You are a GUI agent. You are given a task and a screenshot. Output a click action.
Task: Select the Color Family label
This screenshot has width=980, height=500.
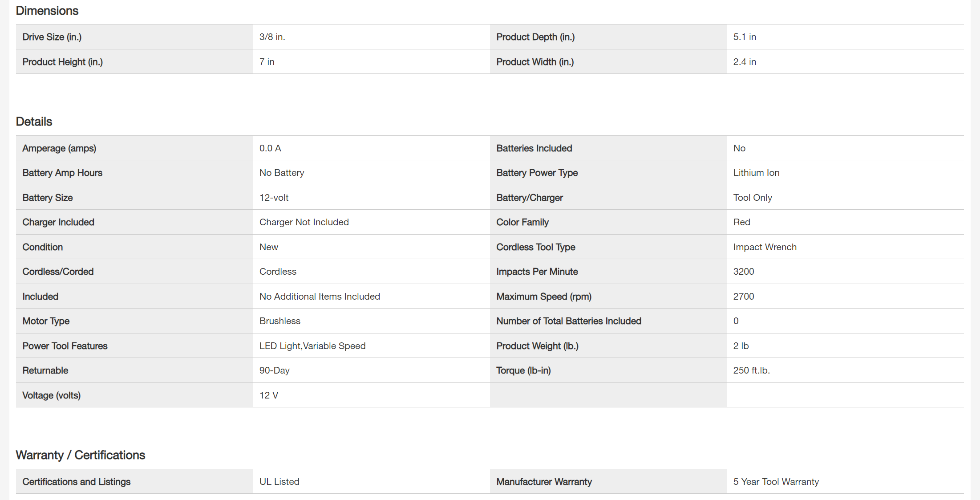(522, 222)
